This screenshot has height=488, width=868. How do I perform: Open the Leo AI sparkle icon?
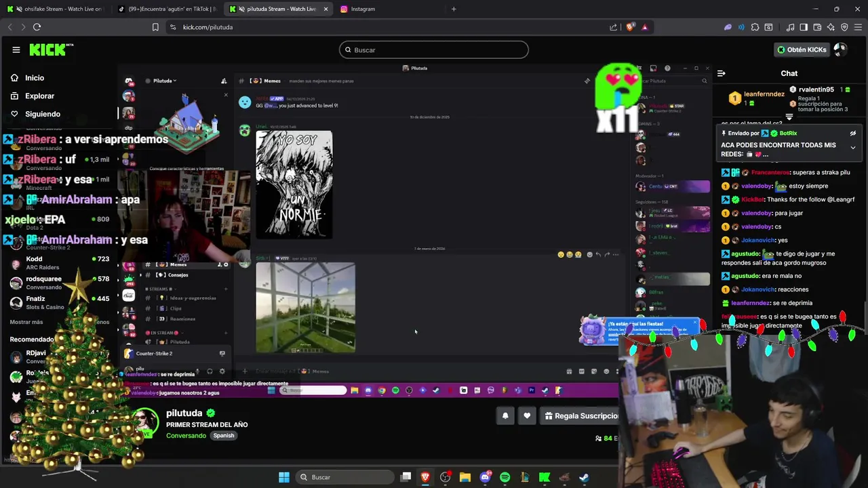(x=831, y=27)
